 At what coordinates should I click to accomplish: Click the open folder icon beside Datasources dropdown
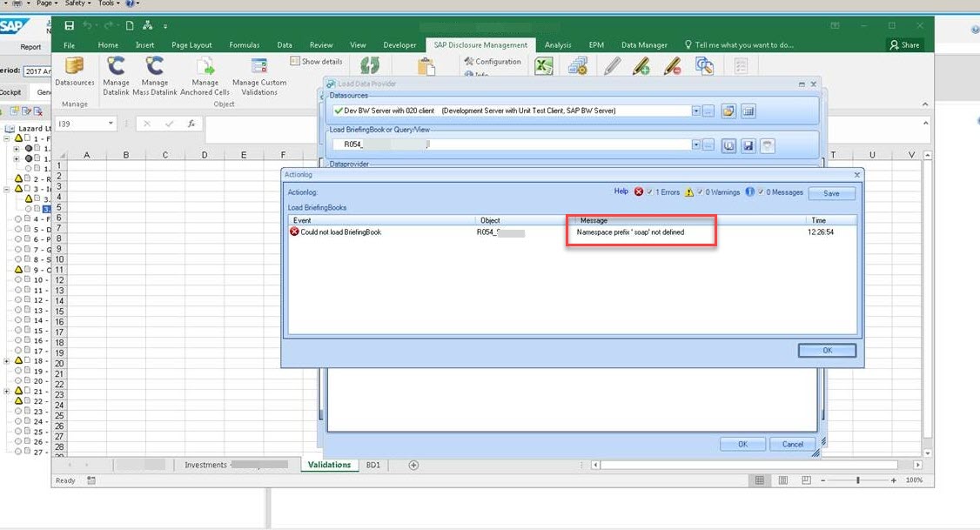point(728,111)
